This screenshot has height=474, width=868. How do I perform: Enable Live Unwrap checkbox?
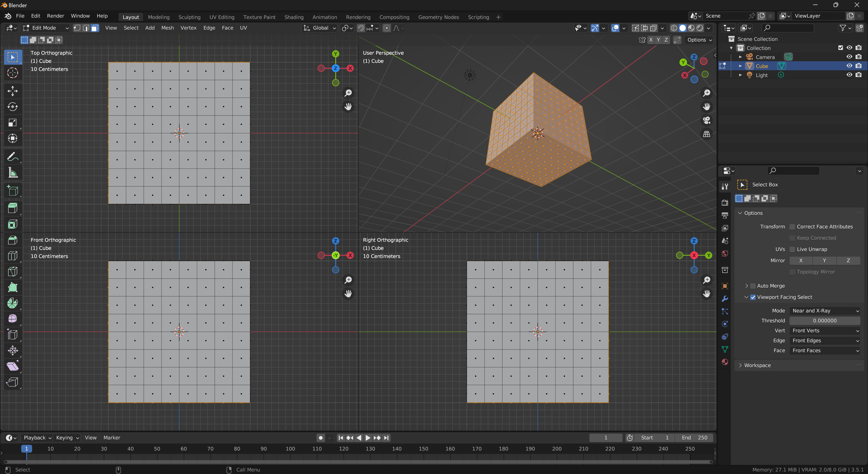(x=792, y=249)
